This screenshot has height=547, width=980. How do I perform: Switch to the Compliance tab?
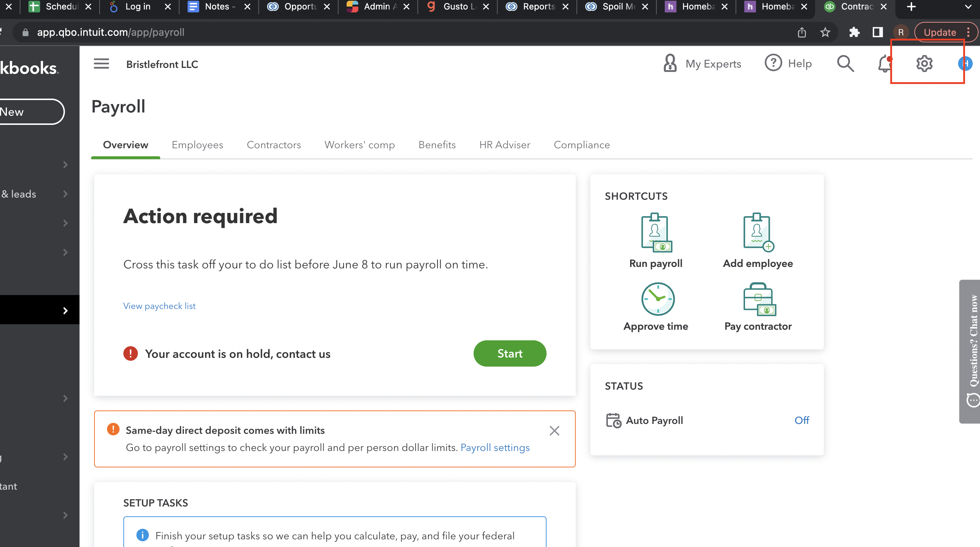(x=582, y=145)
